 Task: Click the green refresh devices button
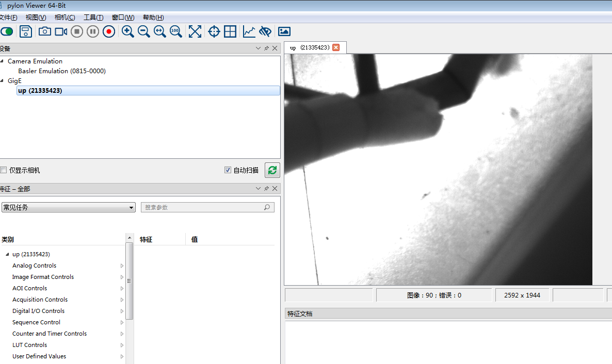272,170
